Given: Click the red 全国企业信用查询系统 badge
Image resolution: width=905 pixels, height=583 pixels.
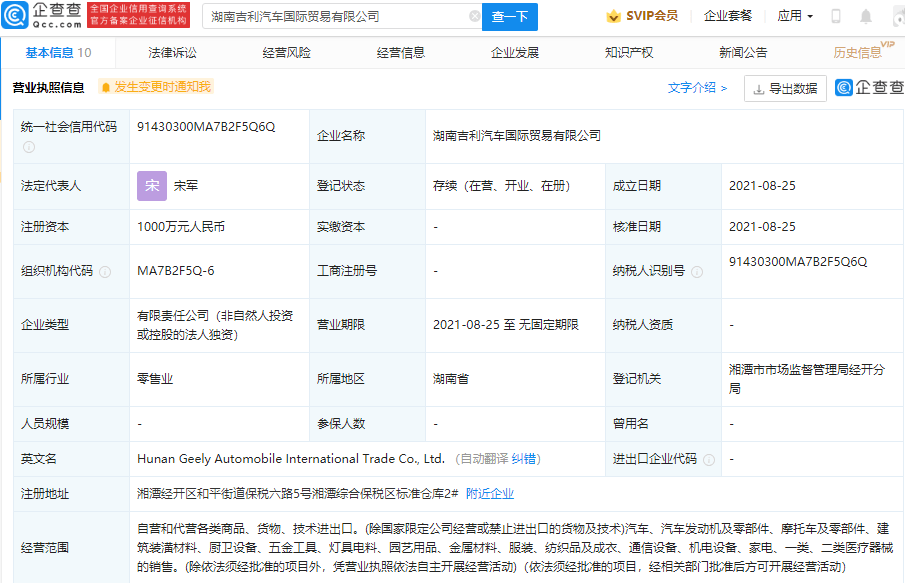Looking at the screenshot, I should [x=139, y=15].
